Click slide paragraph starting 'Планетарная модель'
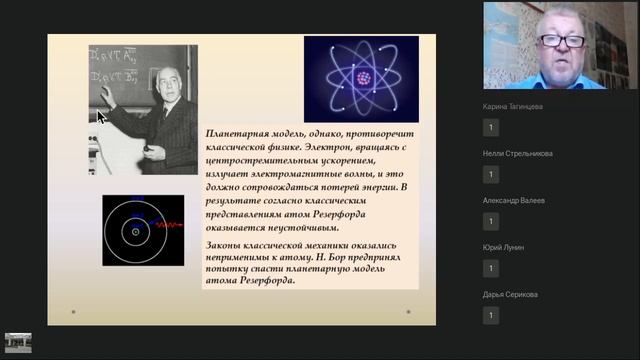The height and width of the screenshot is (360, 640). pyautogui.click(x=310, y=180)
